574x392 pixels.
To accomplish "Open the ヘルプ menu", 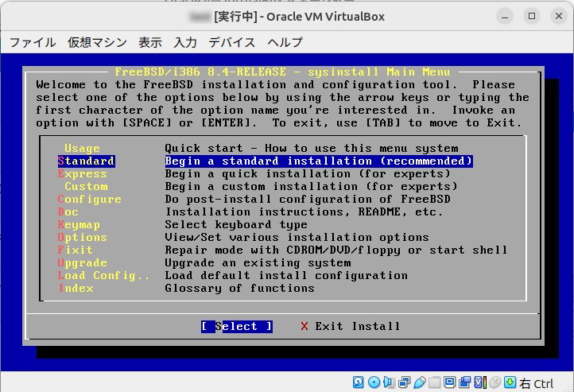I will pos(285,42).
